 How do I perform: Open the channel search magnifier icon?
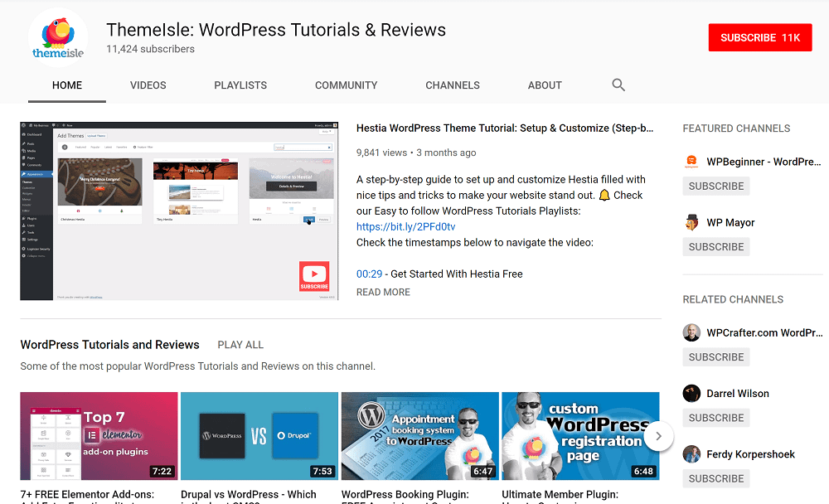coord(618,85)
